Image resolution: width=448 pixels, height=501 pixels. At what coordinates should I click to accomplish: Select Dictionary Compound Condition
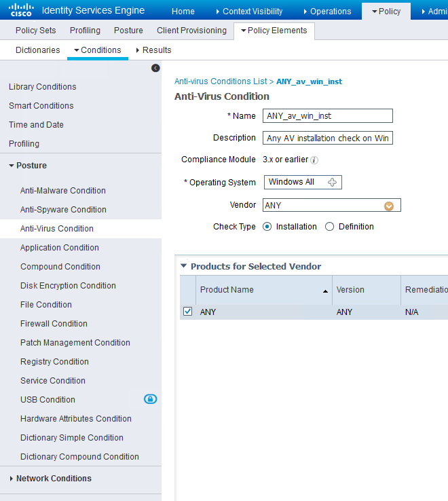(x=79, y=457)
